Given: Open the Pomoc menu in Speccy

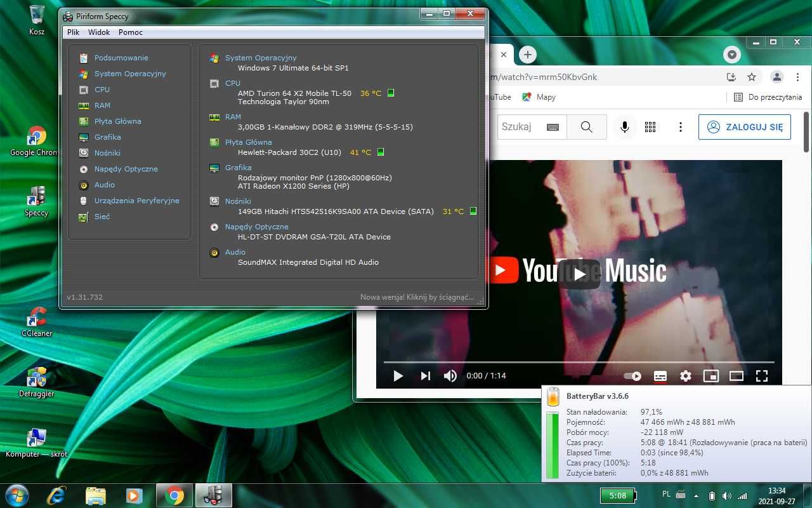Looking at the screenshot, I should click(131, 32).
